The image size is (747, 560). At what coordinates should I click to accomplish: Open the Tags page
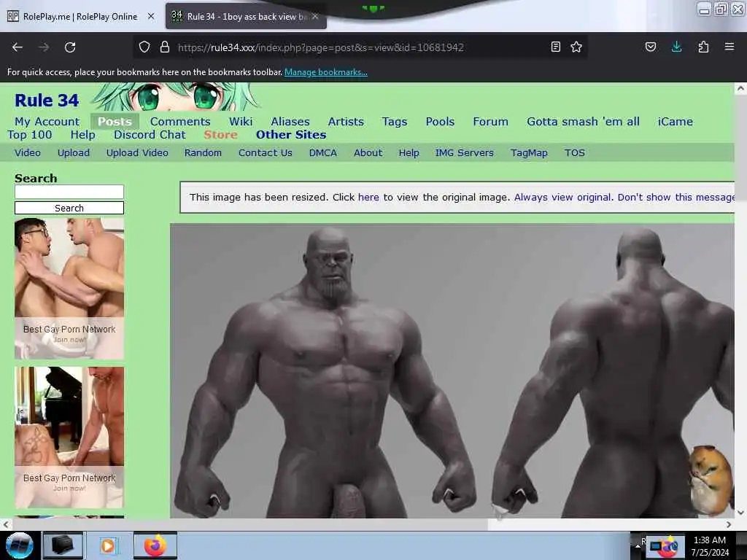point(395,122)
